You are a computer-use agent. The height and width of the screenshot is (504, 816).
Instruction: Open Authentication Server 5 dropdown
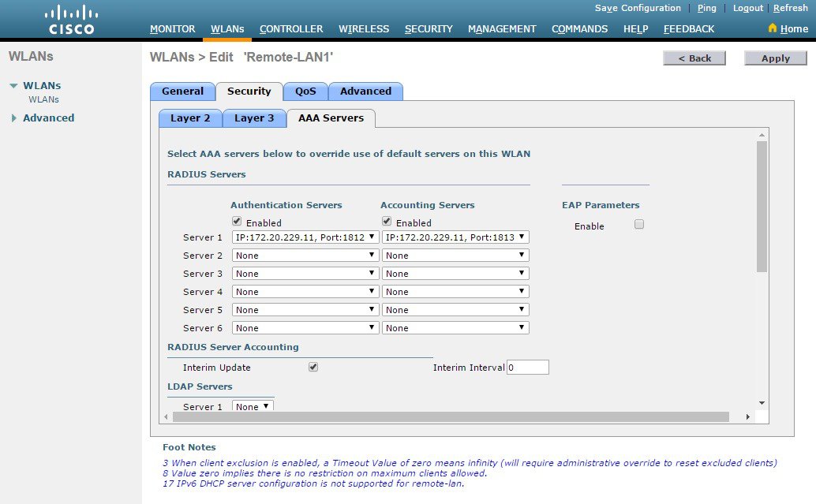point(305,310)
